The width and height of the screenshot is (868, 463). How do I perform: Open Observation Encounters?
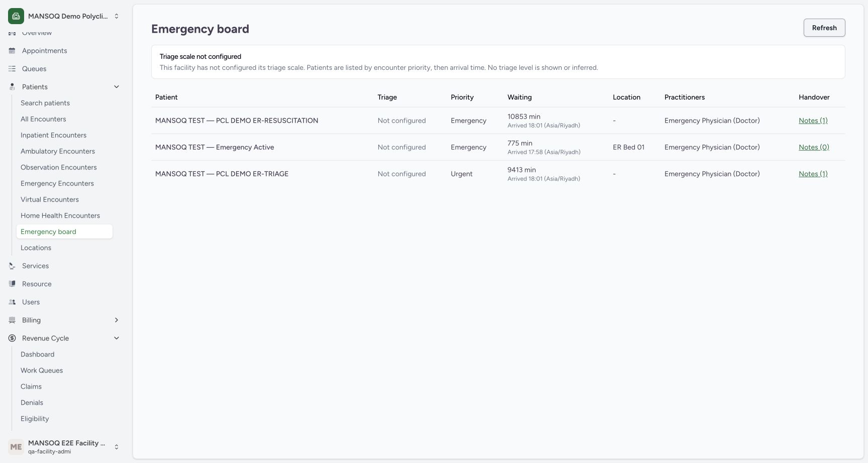click(59, 167)
